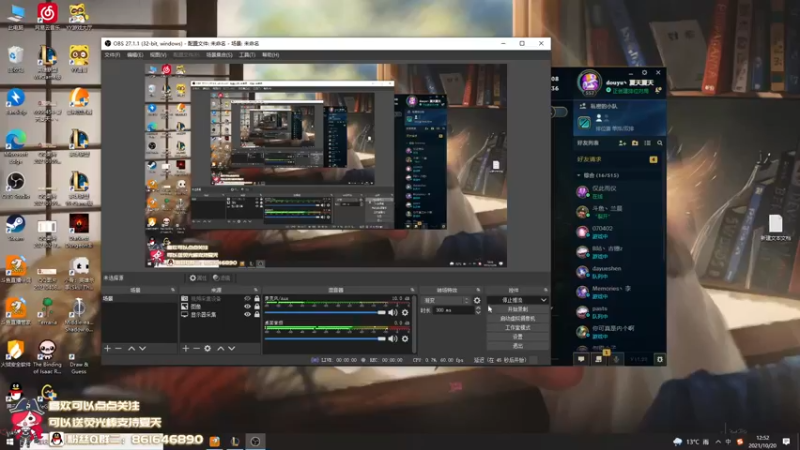This screenshot has width=800, height=450.
Task: Move the scene up in the Scenes panel
Action: point(131,348)
